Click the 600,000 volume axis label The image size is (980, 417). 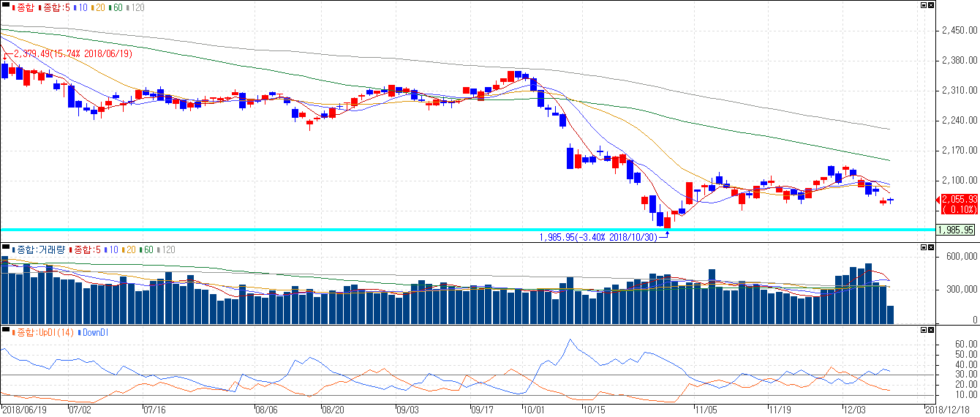[x=962, y=257]
